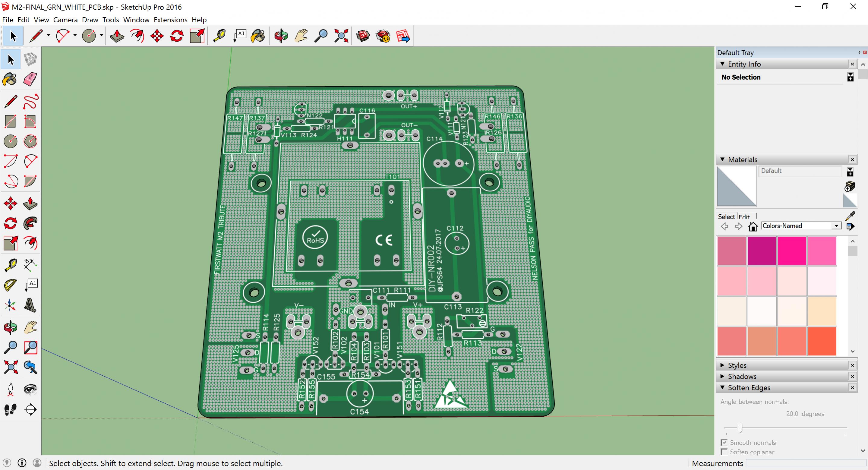The width and height of the screenshot is (868, 470).
Task: Click the Send to LayOut icon
Action: pos(403,36)
